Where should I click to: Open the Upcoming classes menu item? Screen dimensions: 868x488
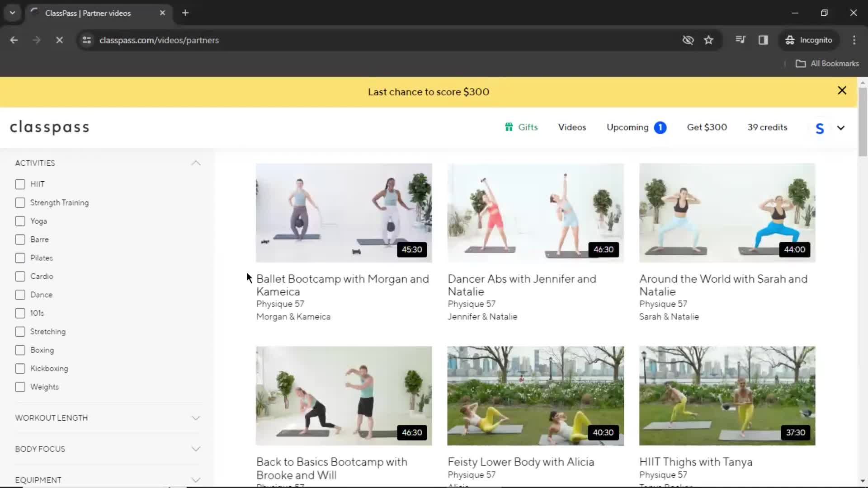point(627,127)
